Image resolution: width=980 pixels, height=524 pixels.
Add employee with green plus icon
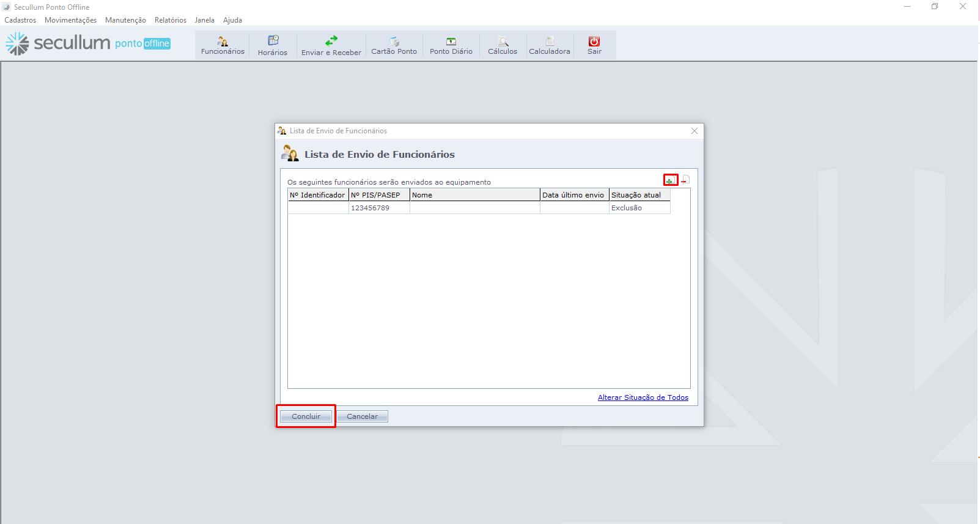[x=670, y=180]
